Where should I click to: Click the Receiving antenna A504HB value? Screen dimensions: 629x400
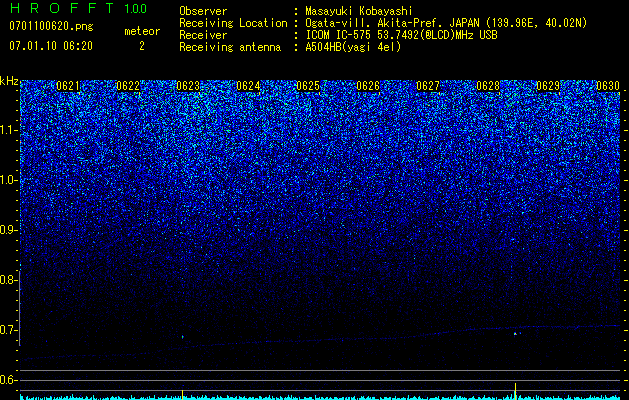point(353,47)
